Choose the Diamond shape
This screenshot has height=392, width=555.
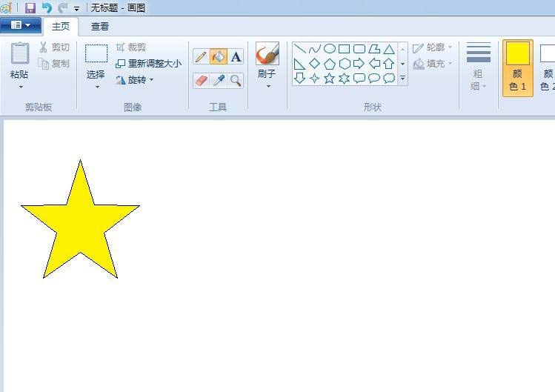[x=314, y=64]
